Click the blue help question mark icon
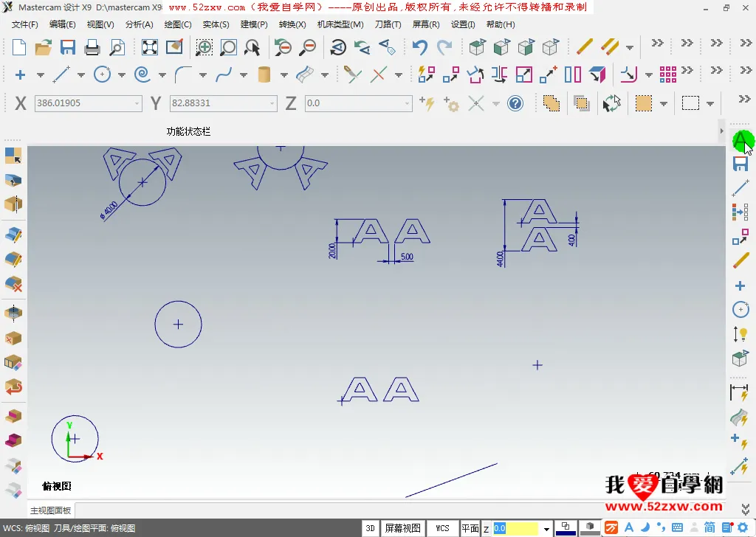Image resolution: width=756 pixels, height=537 pixels. (x=515, y=103)
